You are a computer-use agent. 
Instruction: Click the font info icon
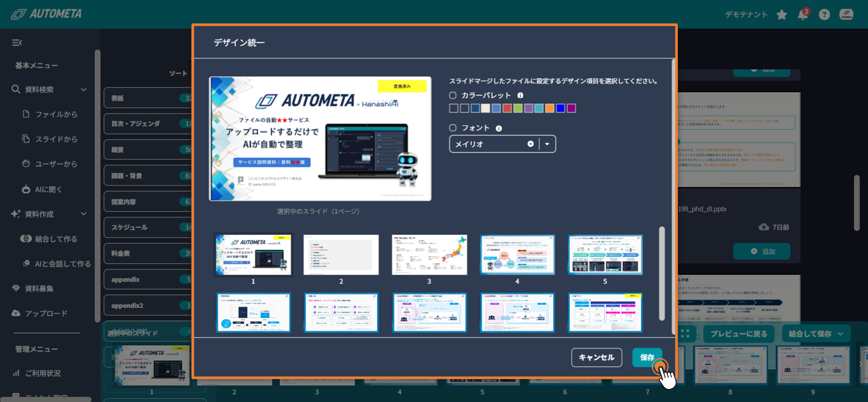click(499, 128)
